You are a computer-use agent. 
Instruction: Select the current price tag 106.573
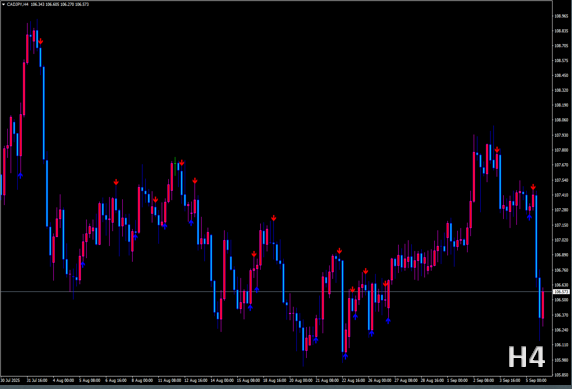(x=561, y=292)
